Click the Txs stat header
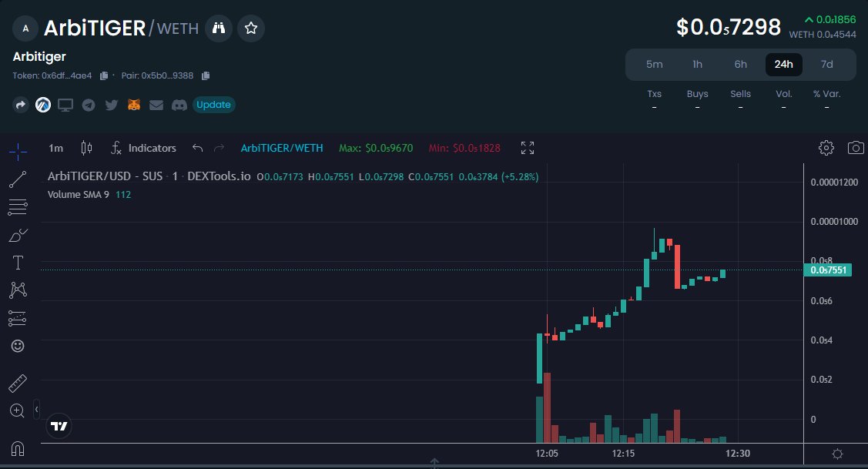Screen dimensions: 868x469 click(x=655, y=94)
